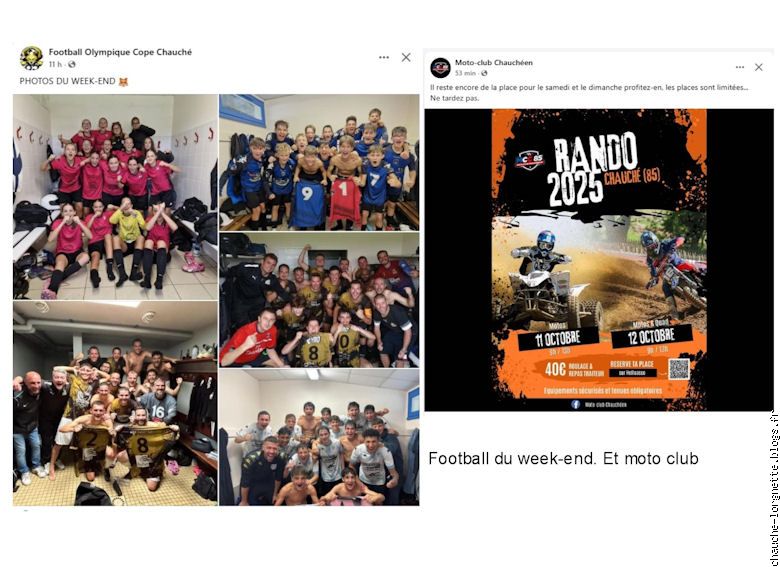
Task: Open blue team photo with 9 jersey
Action: click(319, 163)
